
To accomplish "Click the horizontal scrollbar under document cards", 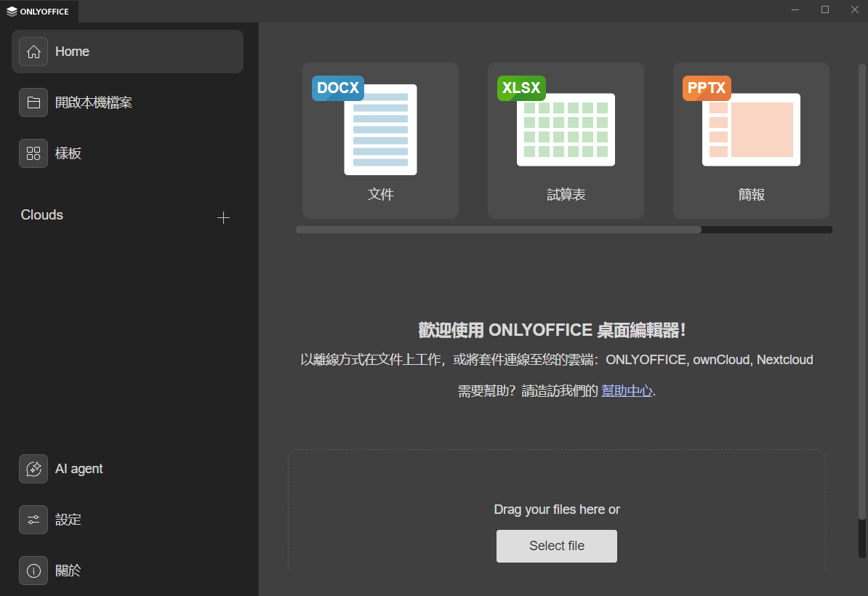I will pyautogui.click(x=498, y=230).
